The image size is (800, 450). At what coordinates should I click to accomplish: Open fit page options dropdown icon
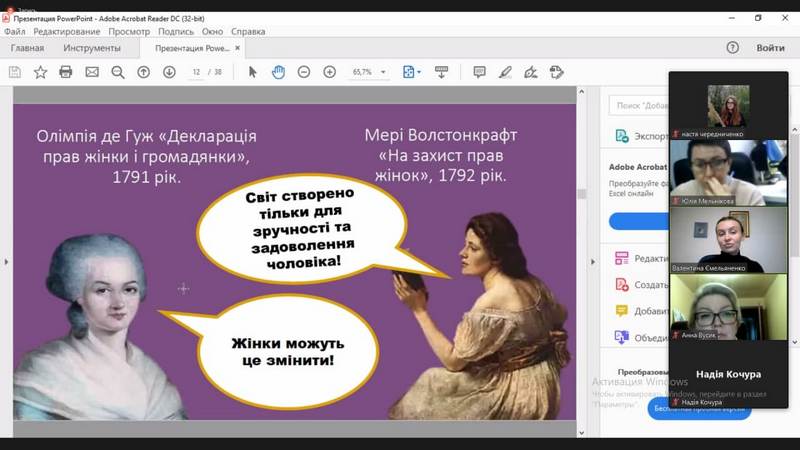point(411,72)
